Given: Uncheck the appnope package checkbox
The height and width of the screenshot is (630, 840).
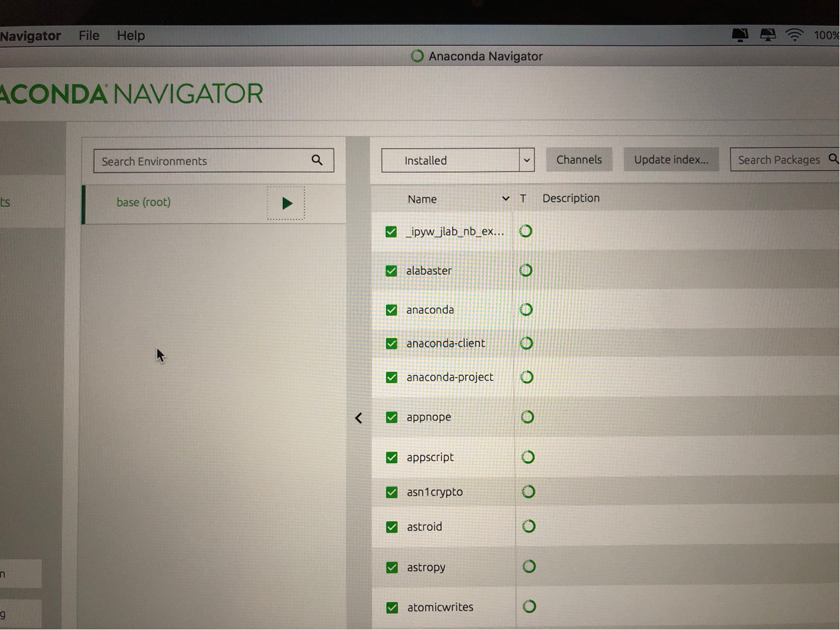Looking at the screenshot, I should click(392, 417).
